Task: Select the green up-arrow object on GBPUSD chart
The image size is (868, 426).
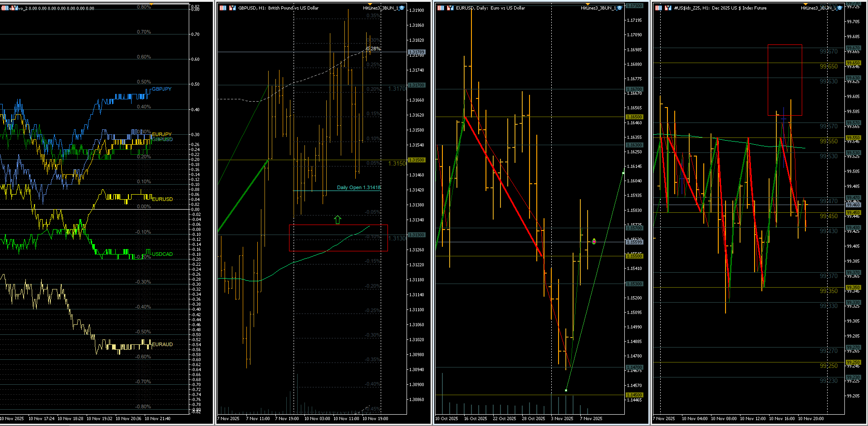Action: 338,220
